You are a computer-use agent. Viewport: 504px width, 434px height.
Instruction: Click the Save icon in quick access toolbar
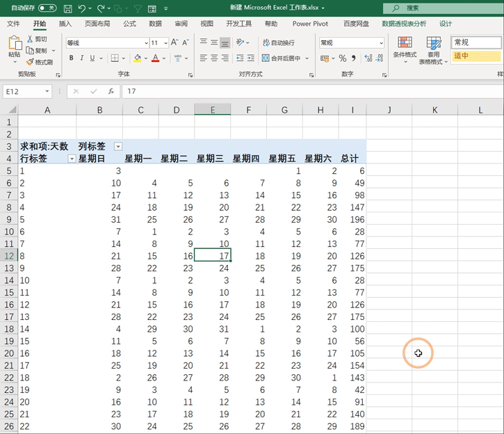click(68, 8)
